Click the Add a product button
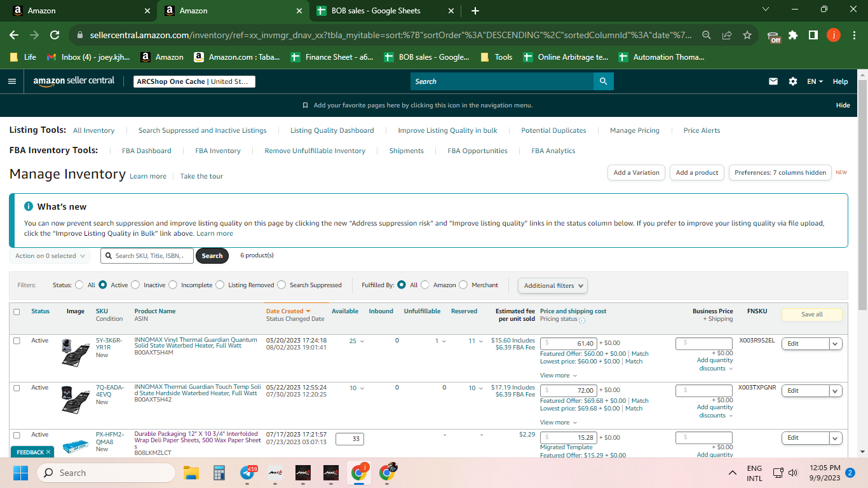Screen dimensions: 868x488 [697, 172]
